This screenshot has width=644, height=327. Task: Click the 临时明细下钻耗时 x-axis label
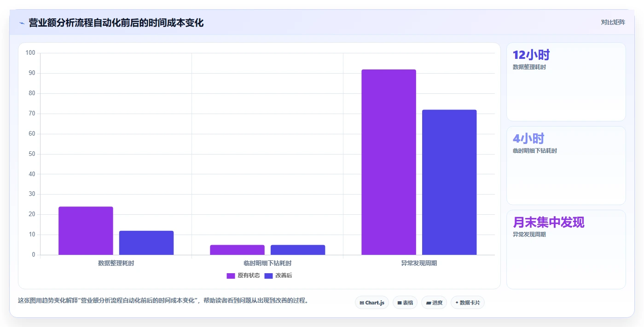tap(267, 264)
